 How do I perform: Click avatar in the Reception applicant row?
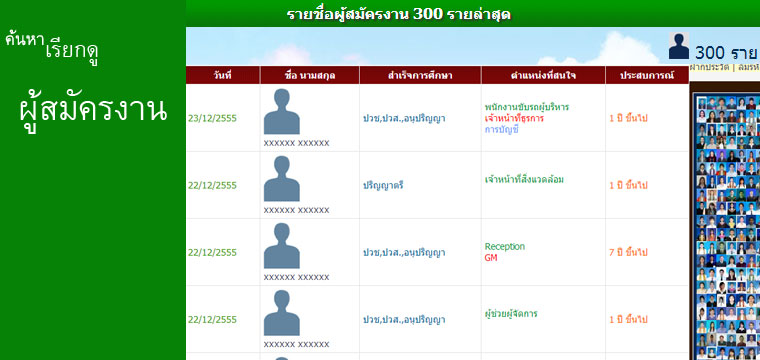click(x=282, y=246)
